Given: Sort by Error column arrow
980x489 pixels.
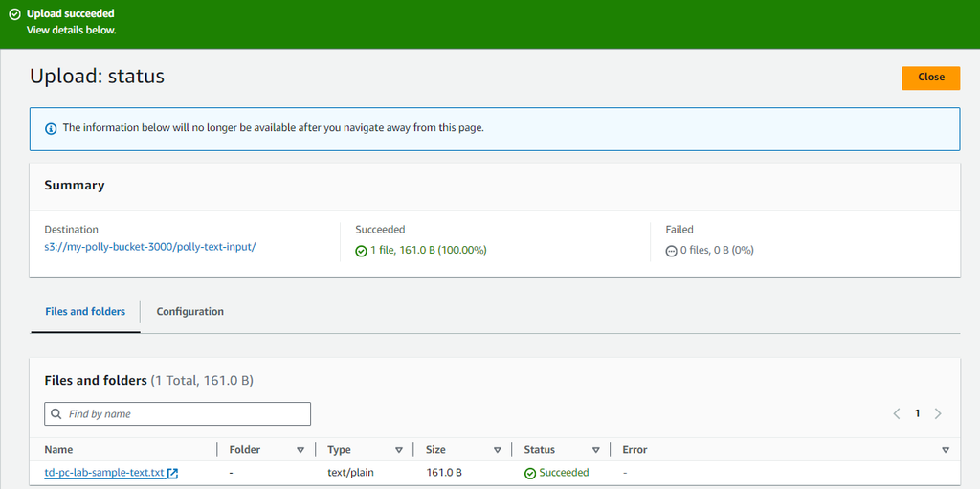Looking at the screenshot, I should click(x=946, y=450).
